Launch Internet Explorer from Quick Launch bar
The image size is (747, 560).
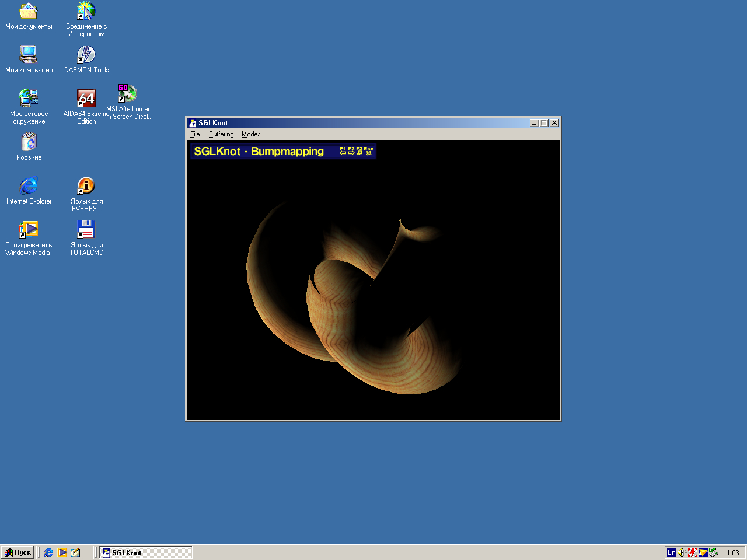(x=49, y=552)
